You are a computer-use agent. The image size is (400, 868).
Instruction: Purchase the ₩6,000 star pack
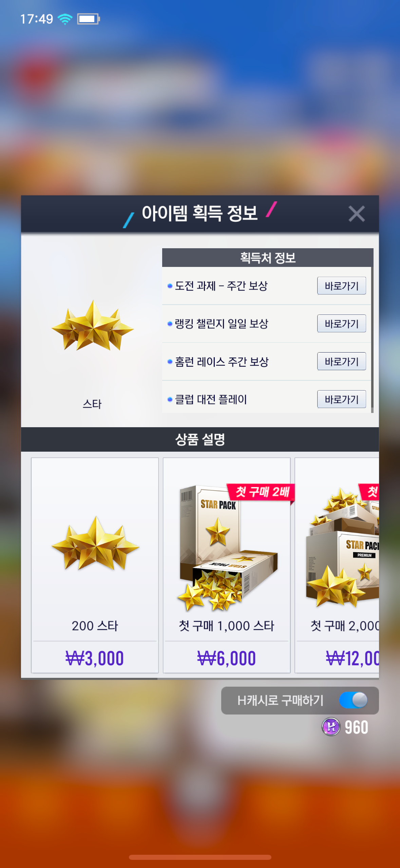point(227,658)
